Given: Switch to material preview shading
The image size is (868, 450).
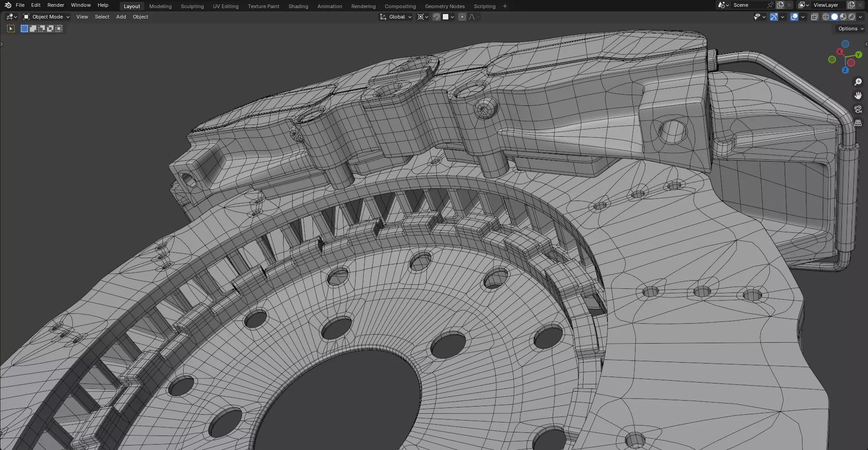Looking at the screenshot, I should click(843, 17).
